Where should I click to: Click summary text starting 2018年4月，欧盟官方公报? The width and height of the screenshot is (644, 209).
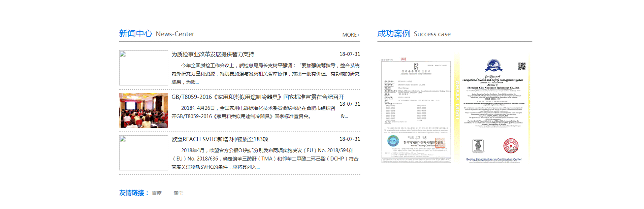pyautogui.click(x=265, y=159)
